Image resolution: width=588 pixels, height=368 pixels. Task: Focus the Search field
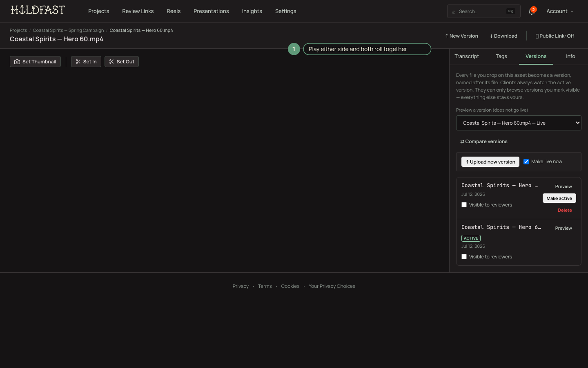(483, 11)
